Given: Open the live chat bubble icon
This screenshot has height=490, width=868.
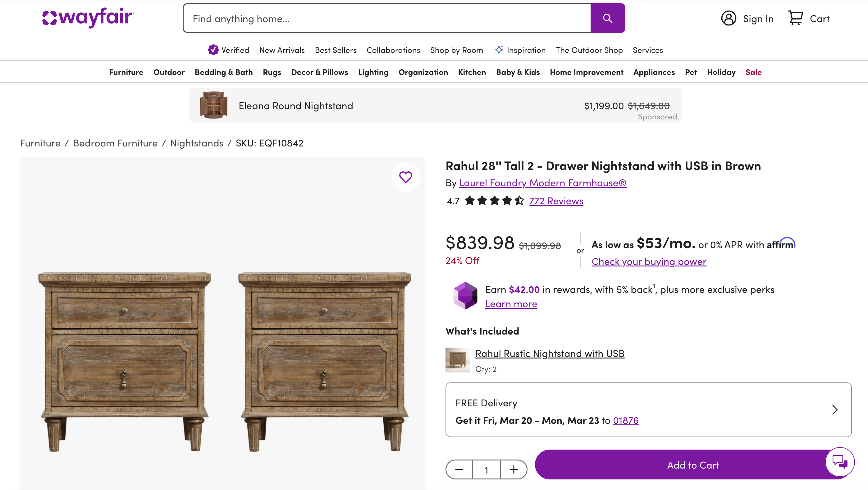Looking at the screenshot, I should tap(839, 461).
